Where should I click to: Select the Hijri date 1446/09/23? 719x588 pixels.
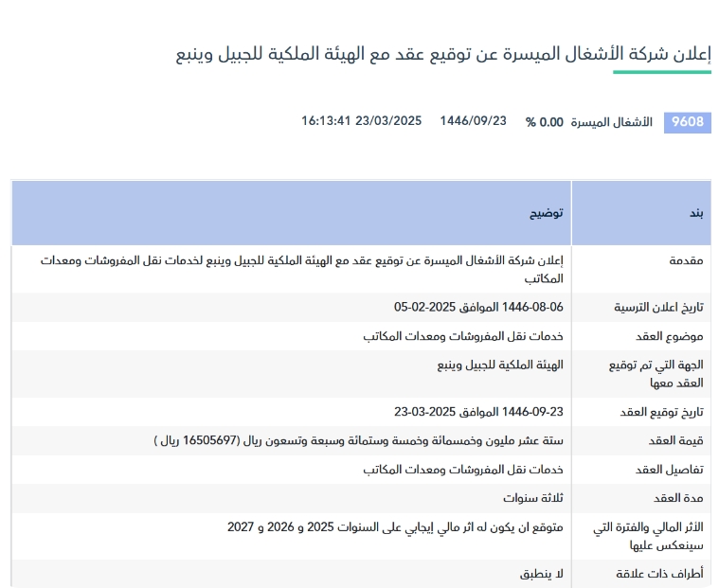pos(473,121)
